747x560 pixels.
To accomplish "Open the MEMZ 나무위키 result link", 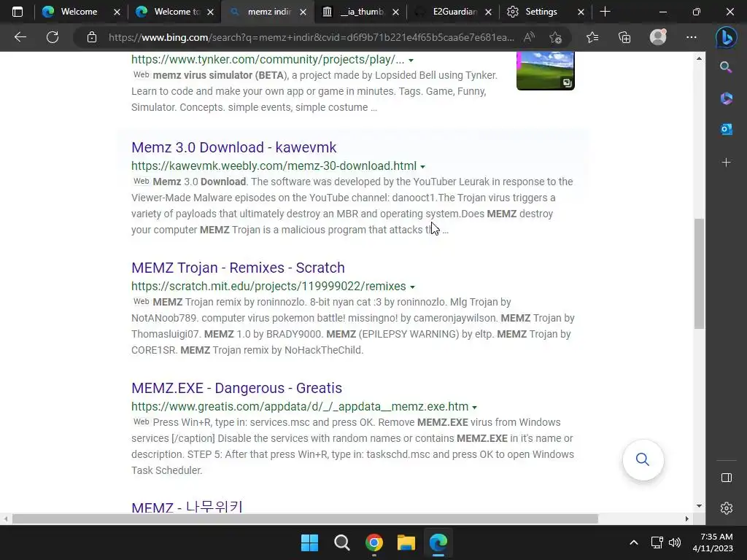I will pyautogui.click(x=187, y=507).
